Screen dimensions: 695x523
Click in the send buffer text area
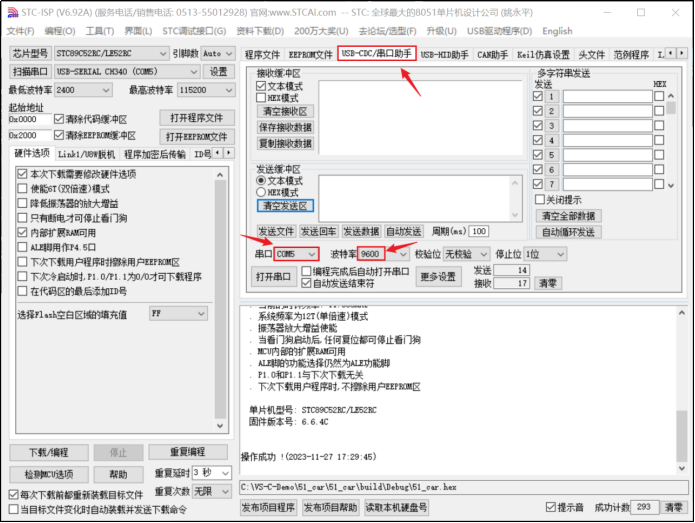[415, 199]
